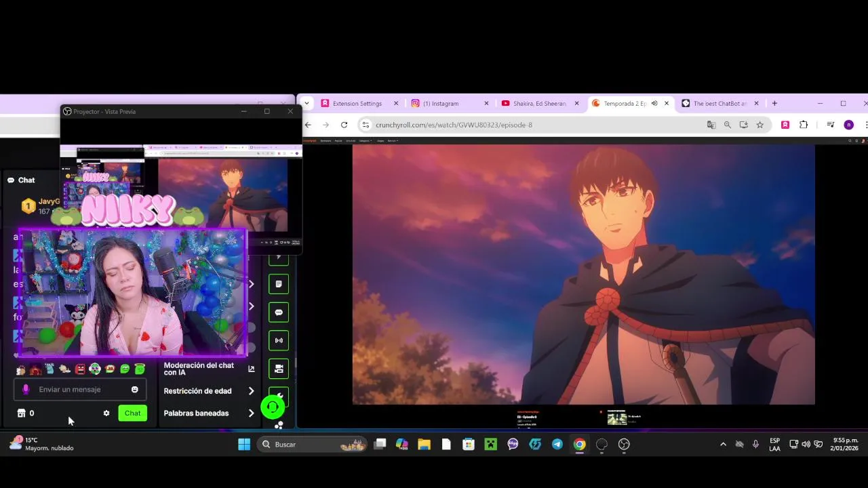
Task: Open Windows Start menu
Action: pos(244,445)
